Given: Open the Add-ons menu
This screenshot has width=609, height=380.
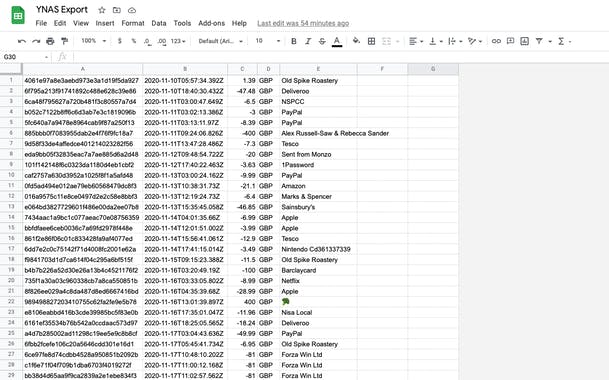Looking at the screenshot, I should [x=211, y=23].
